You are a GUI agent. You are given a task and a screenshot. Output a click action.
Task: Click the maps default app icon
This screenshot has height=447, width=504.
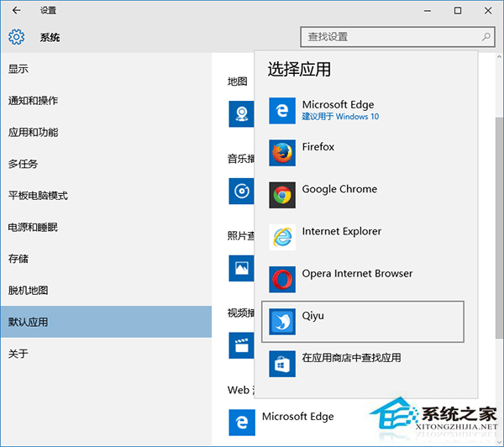click(x=241, y=113)
